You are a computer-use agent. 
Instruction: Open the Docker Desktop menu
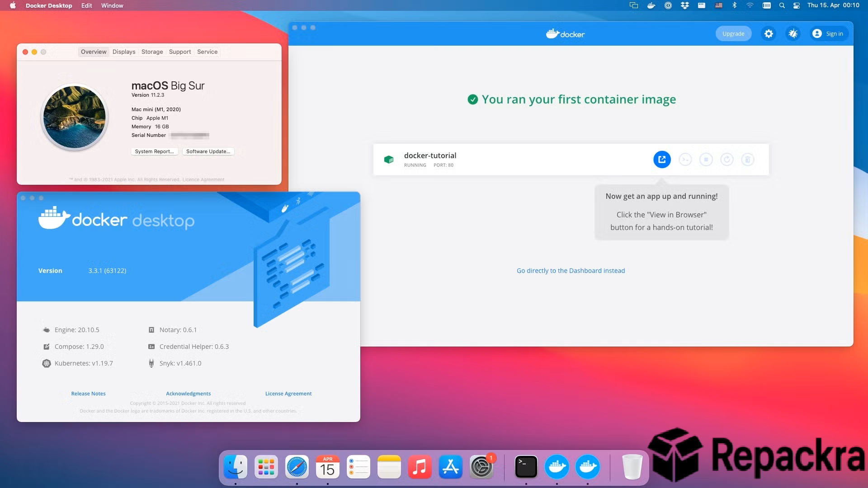click(x=49, y=5)
